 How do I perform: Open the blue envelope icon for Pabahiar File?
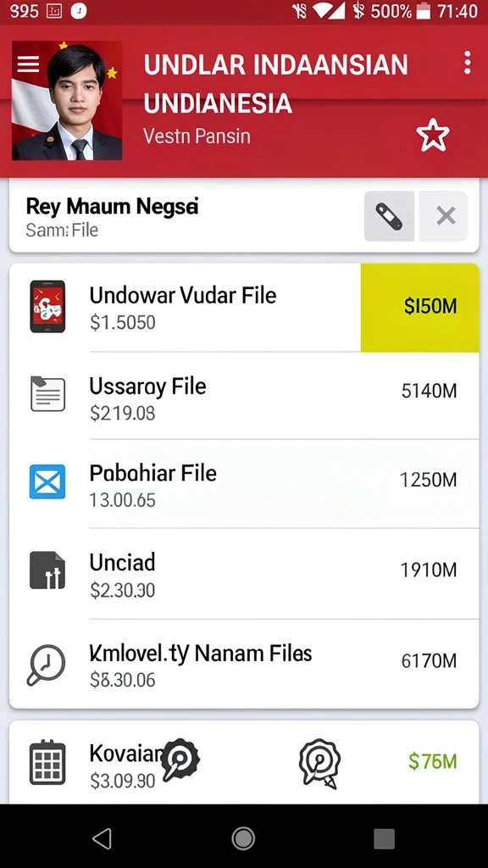(x=47, y=481)
